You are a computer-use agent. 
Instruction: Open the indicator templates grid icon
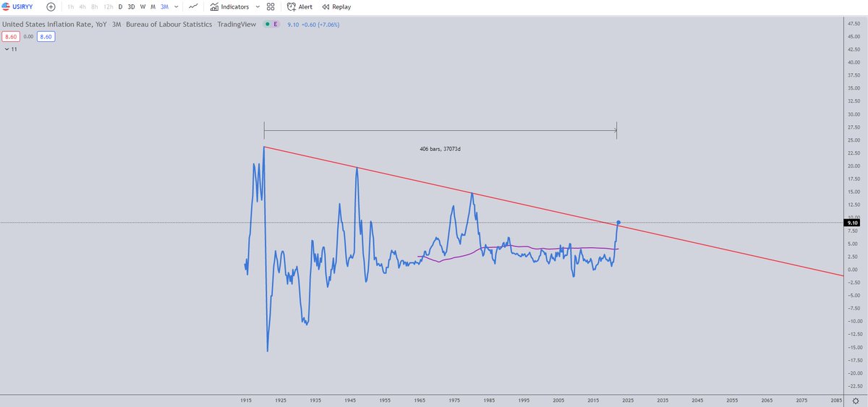pos(271,7)
